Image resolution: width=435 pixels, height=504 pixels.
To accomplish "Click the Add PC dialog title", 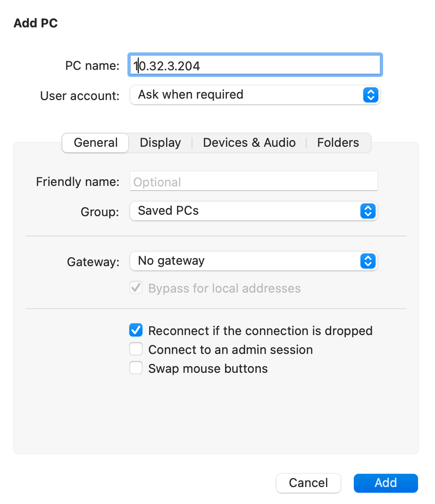I will [x=36, y=23].
